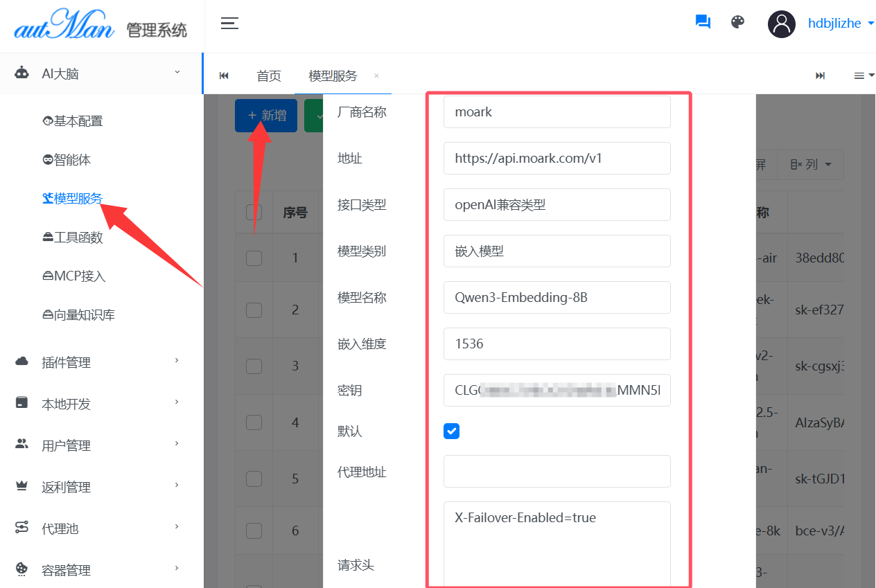Screen dimensions: 876x588
Task: Click the 嵌入维度 input field
Action: (x=557, y=344)
